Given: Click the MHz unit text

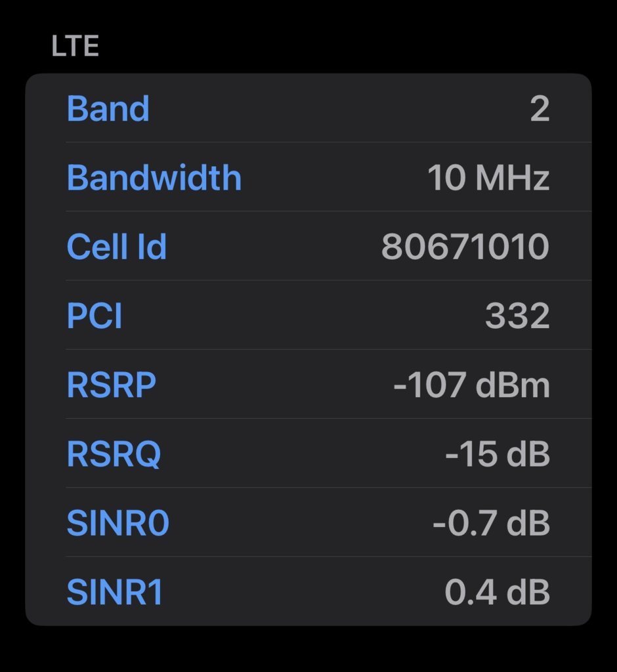Looking at the screenshot, I should [x=513, y=177].
